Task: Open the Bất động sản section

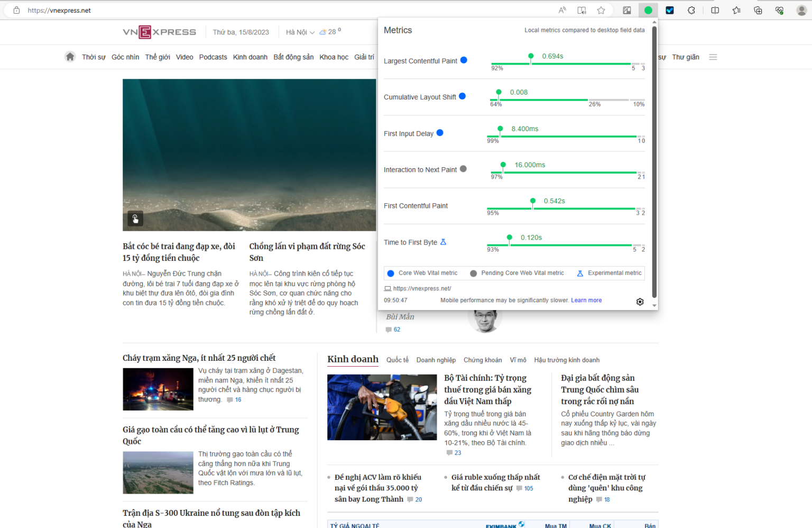Action: [x=293, y=57]
